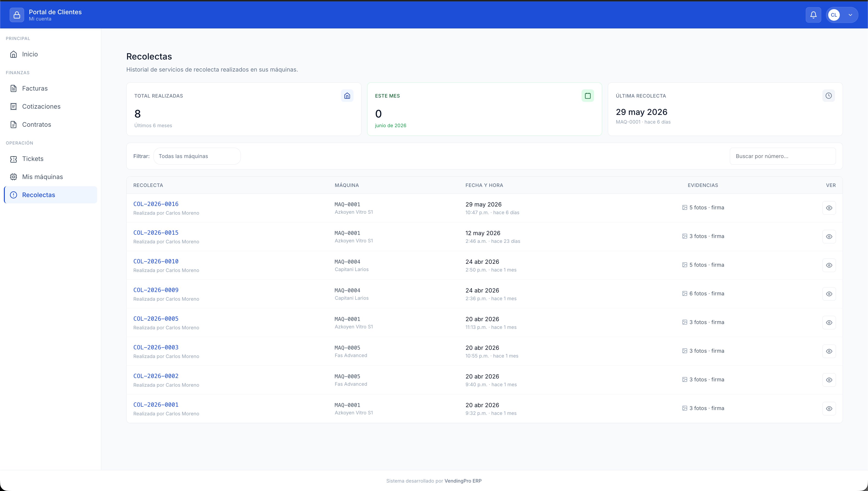Focus the Buscar por número search field
Image resolution: width=868 pixels, height=491 pixels.
[783, 156]
